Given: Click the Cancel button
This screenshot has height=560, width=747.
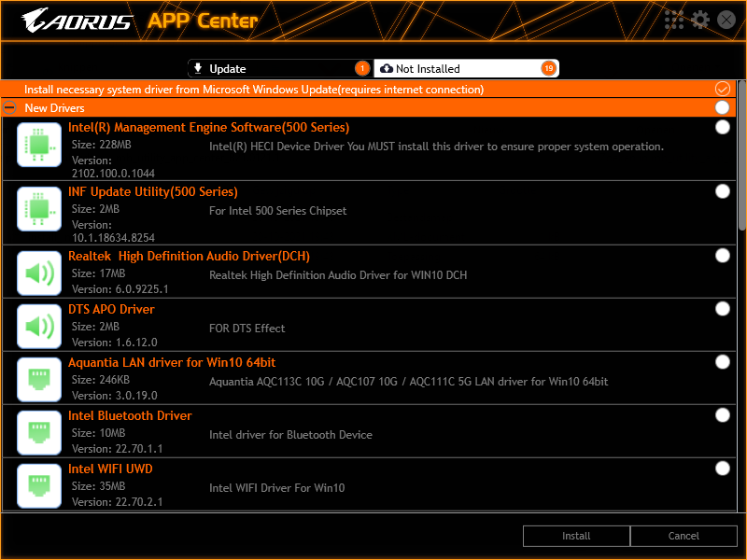Looking at the screenshot, I should [x=684, y=536].
